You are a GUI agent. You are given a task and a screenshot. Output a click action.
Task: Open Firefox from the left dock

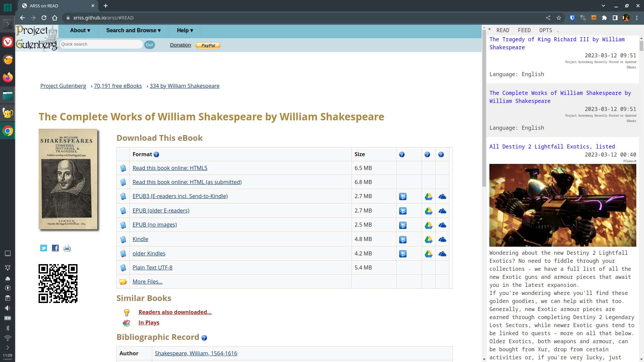coord(8,77)
